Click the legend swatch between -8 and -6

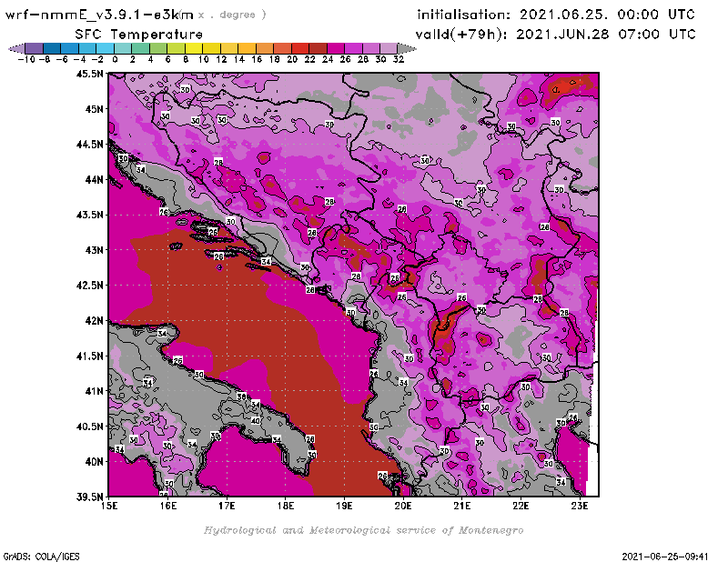pos(52,48)
